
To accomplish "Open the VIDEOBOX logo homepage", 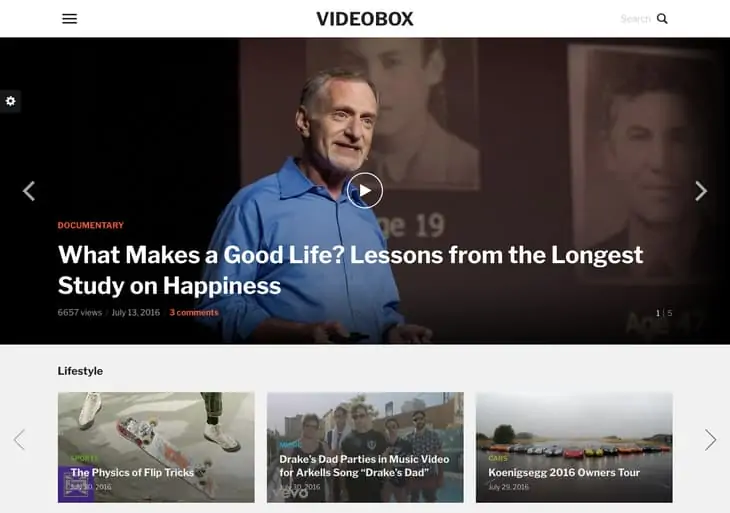I will (x=365, y=19).
